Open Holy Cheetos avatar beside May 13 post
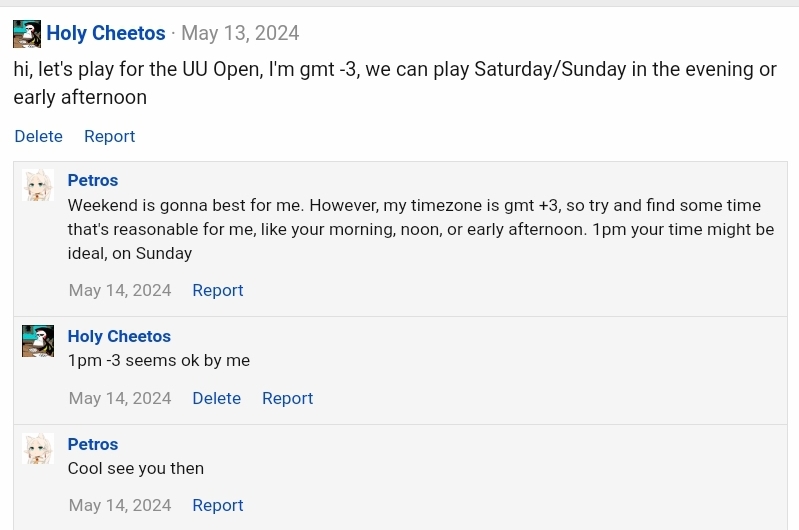 (x=27, y=34)
